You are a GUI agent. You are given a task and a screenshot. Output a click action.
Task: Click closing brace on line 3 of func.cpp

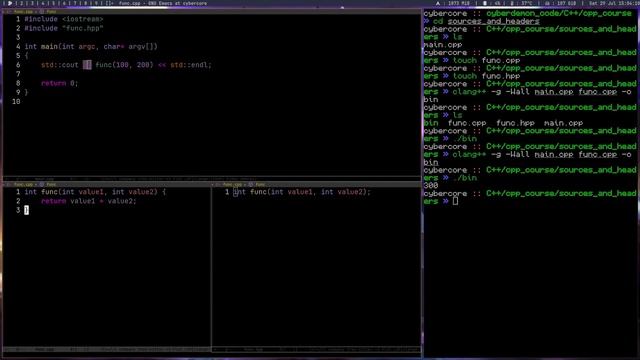[x=27, y=210]
